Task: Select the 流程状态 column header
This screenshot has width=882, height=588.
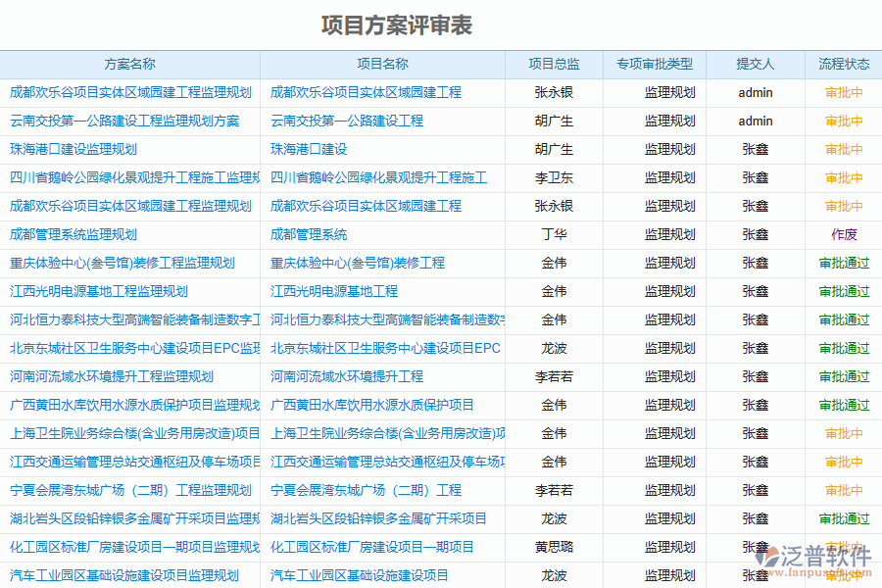Action: [844, 64]
